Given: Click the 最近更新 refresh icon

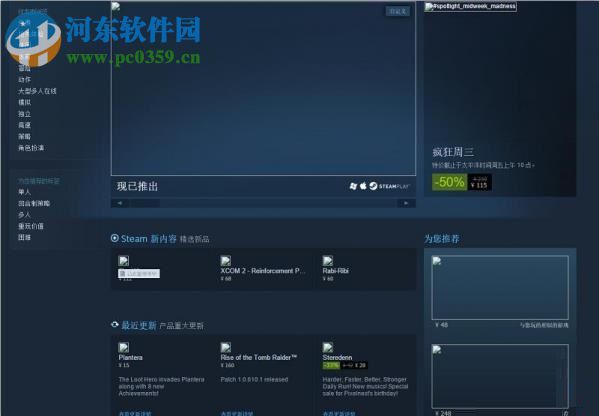Looking at the screenshot, I should [x=115, y=325].
